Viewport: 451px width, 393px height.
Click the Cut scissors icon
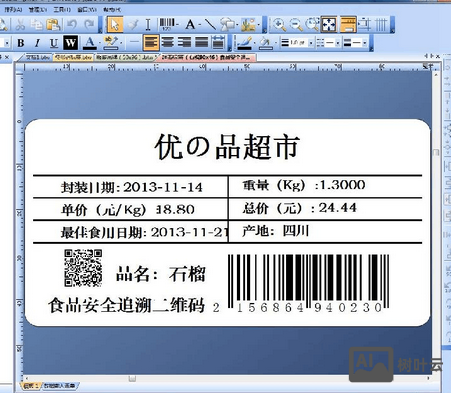click(x=20, y=25)
